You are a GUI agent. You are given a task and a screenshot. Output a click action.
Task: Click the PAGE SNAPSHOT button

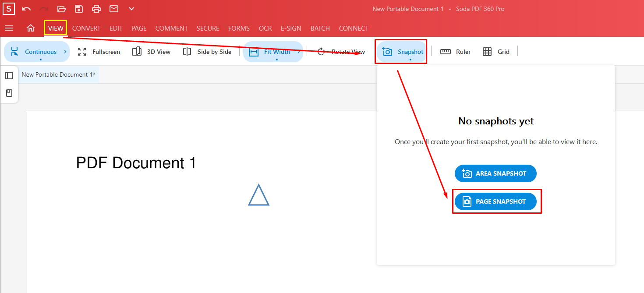pos(495,201)
